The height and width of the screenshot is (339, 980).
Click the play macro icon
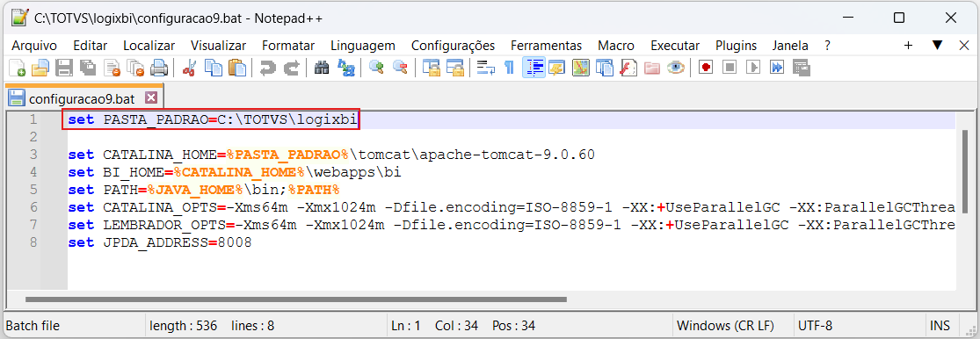pyautogui.click(x=754, y=68)
